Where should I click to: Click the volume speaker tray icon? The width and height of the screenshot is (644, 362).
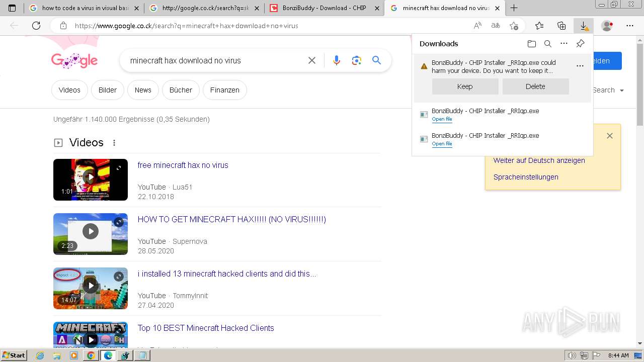click(x=572, y=355)
